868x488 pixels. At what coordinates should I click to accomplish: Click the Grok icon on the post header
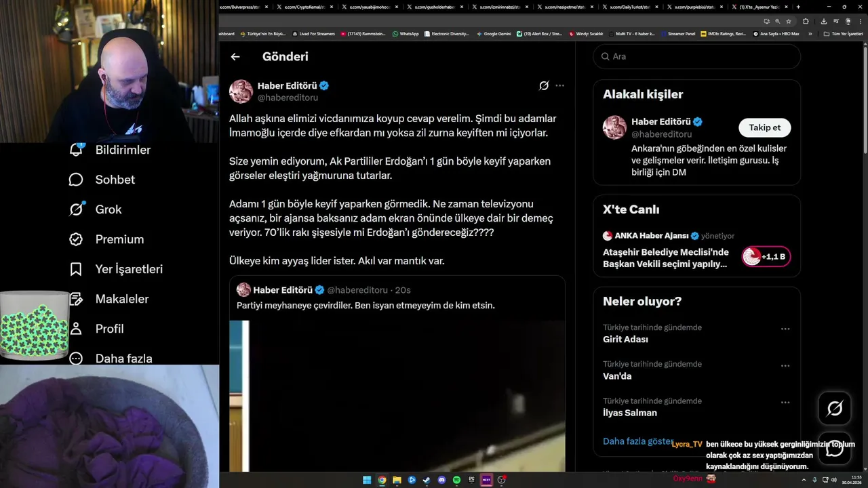tap(544, 85)
